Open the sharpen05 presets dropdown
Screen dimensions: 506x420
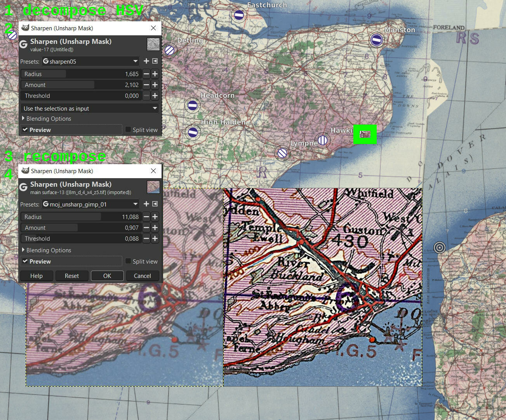pyautogui.click(x=90, y=61)
